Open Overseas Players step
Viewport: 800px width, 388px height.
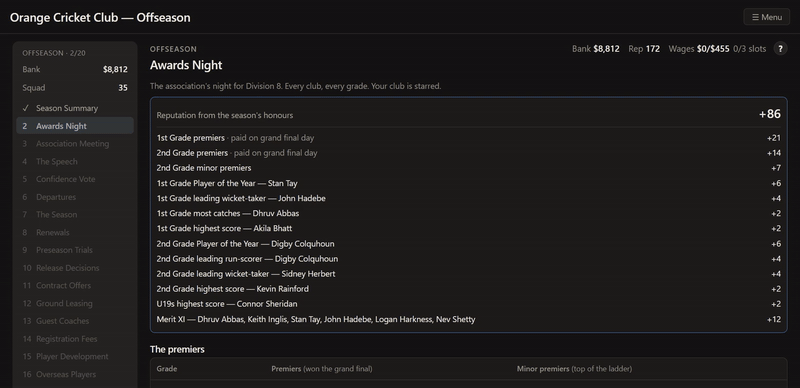pyautogui.click(x=75, y=374)
